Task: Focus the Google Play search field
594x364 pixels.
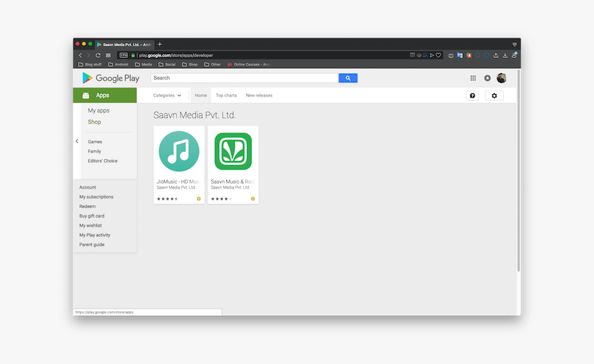Action: coord(245,78)
